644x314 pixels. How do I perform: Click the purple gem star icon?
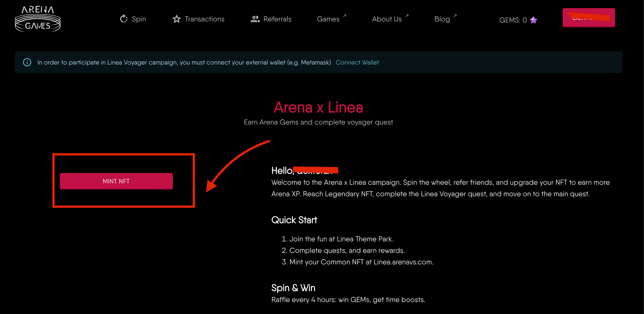click(534, 20)
